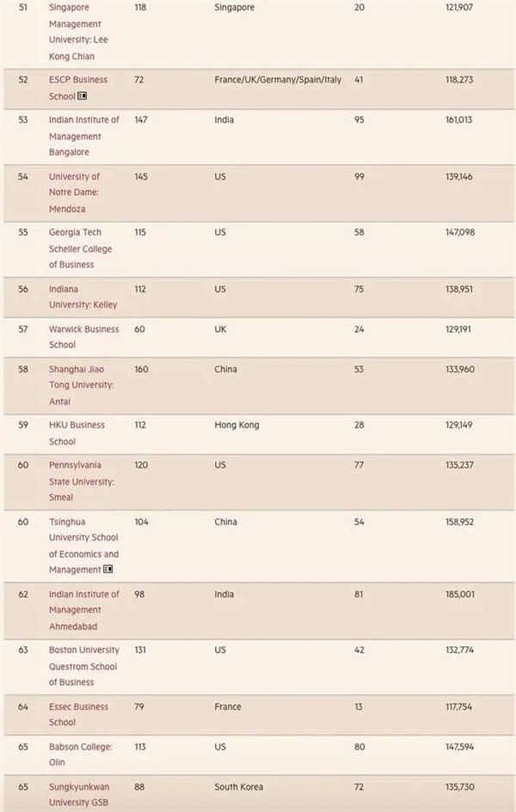The image size is (516, 812).
Task: Select Babson College: Olin
Action: click(x=82, y=754)
